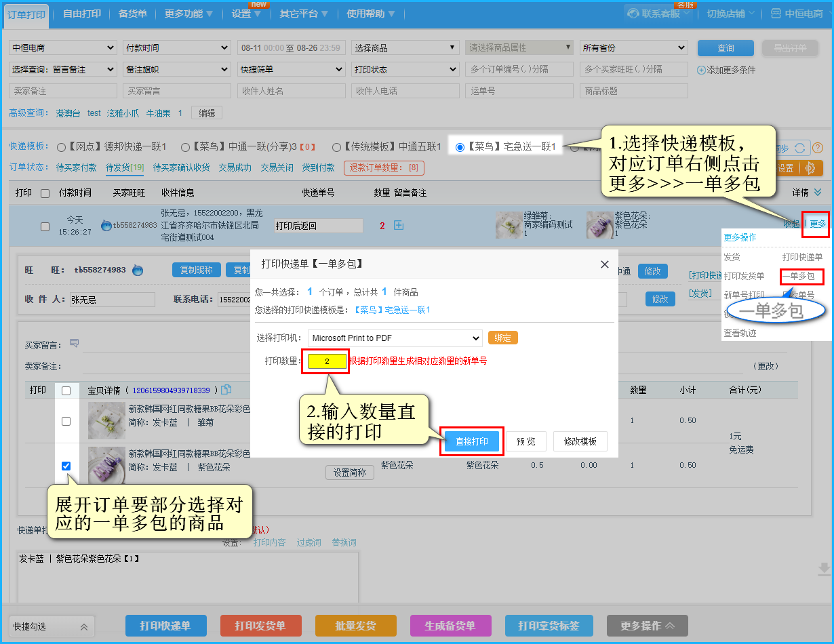Click the 设置简称 button
Screen dimensions: 834x644
click(x=350, y=472)
